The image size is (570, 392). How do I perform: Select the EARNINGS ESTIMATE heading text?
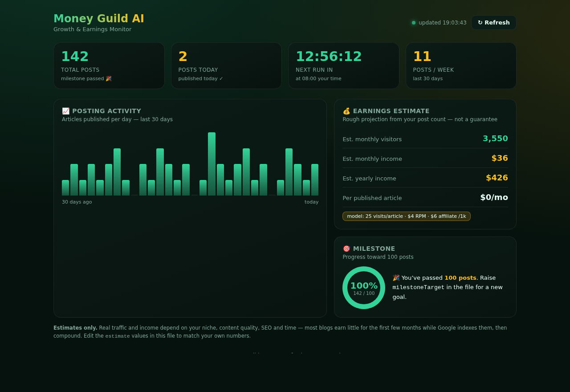tap(391, 111)
